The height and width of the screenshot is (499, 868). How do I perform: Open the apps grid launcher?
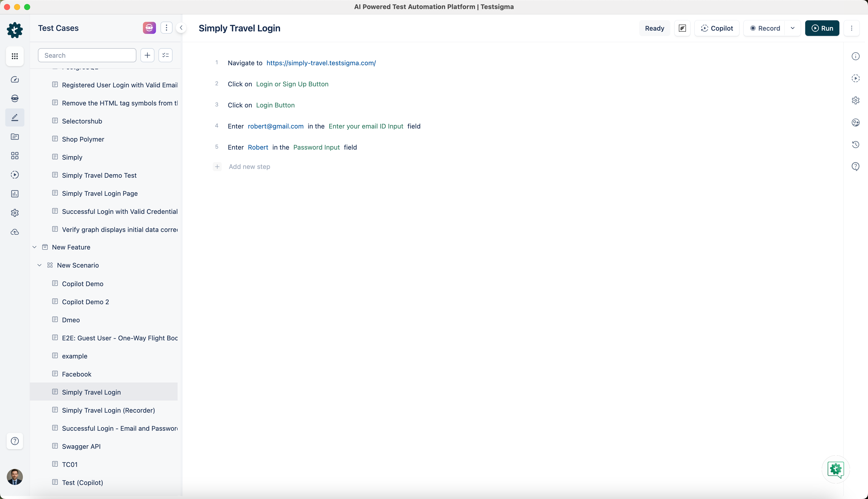pos(15,56)
